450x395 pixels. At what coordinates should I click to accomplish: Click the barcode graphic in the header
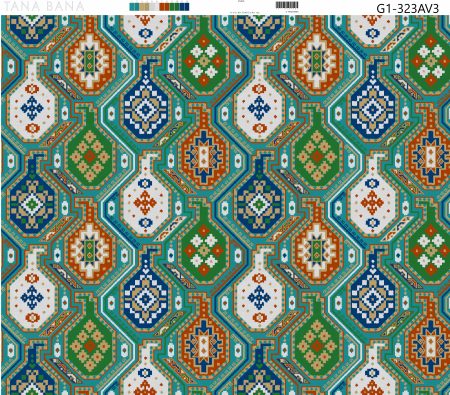click(x=287, y=5)
